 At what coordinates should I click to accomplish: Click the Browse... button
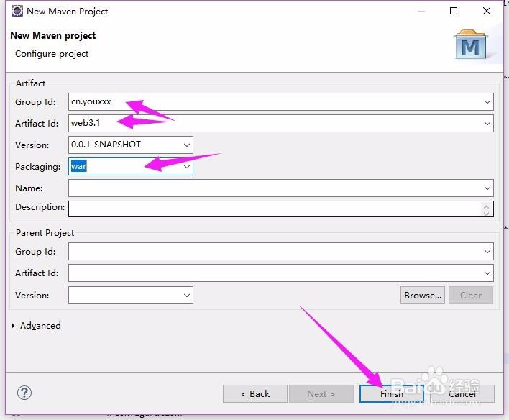(423, 296)
